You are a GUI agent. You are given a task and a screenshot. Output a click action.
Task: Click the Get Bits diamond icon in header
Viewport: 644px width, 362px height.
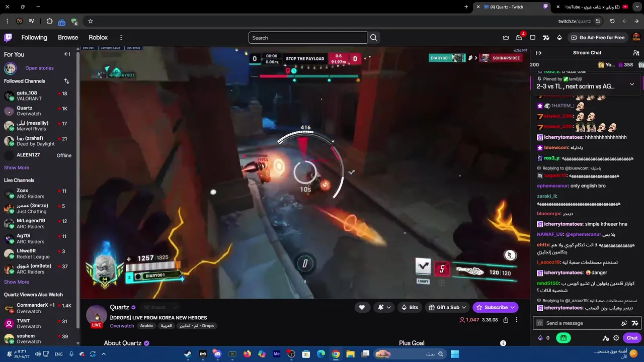point(559,38)
